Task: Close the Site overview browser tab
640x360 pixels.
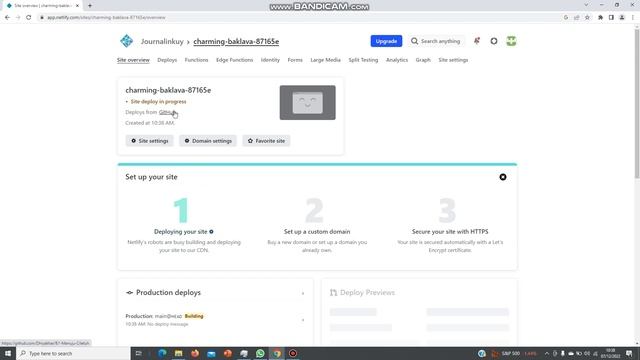Action: click(x=77, y=6)
